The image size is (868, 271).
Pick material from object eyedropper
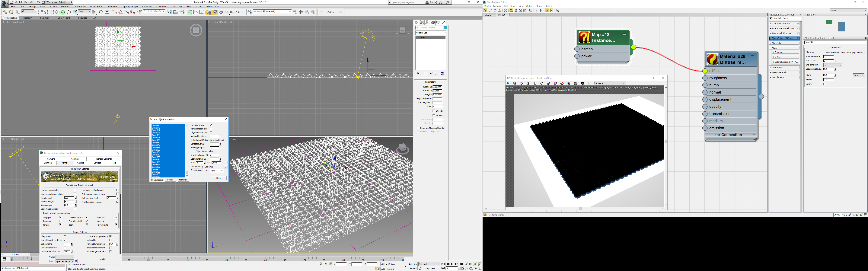tap(491, 11)
